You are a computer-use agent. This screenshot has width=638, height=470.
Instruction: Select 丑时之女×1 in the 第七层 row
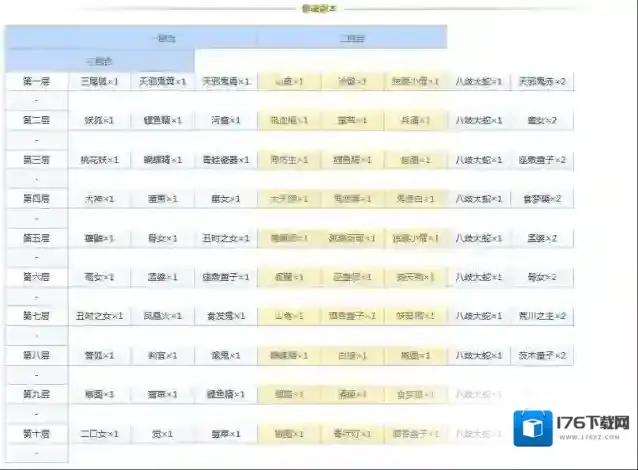pyautogui.click(x=99, y=316)
